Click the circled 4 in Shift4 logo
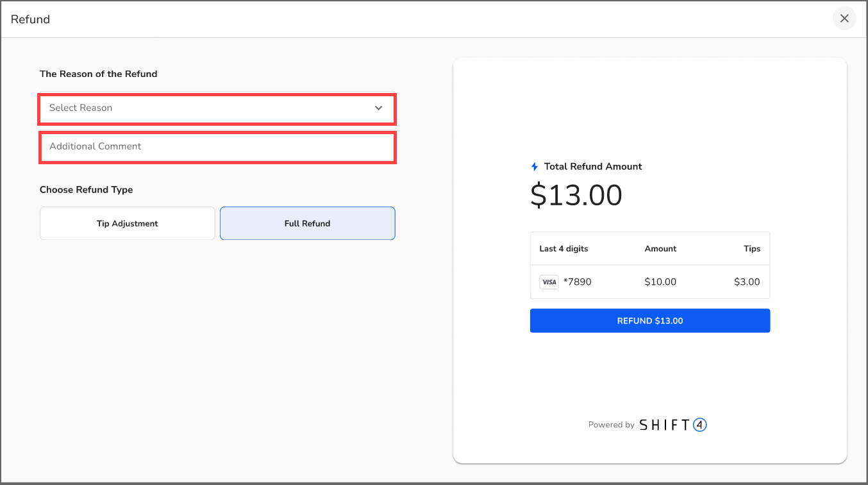This screenshot has width=868, height=485. tap(700, 425)
